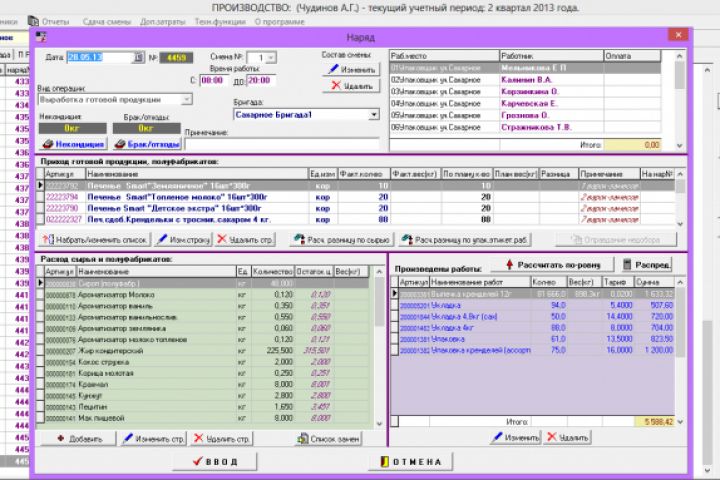This screenshot has width=720, height=480.
Task: Click the row selector for Печенье Smart "Детское экстра"
Action: coord(40,208)
